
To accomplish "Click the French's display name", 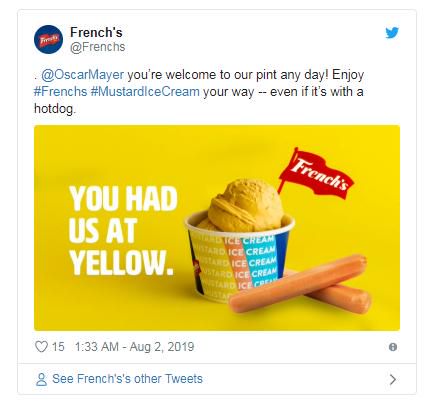I will pyautogui.click(x=96, y=32).
